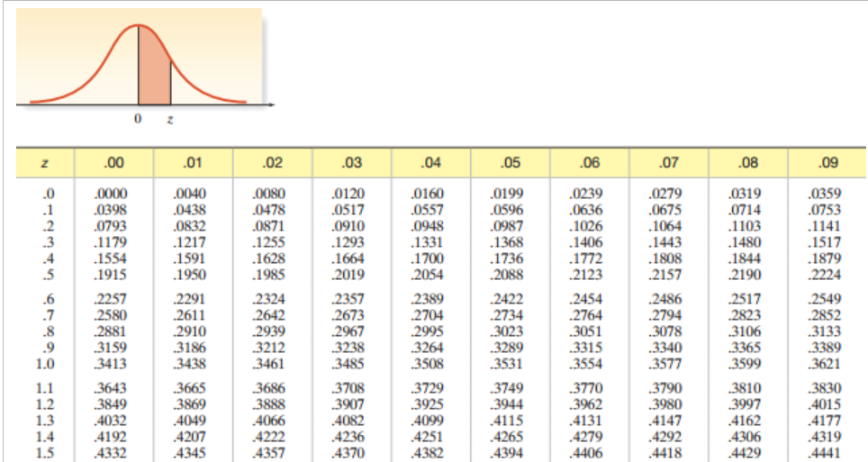The height and width of the screenshot is (462, 868).
Task: Select the value .4015
Action: tap(825, 404)
